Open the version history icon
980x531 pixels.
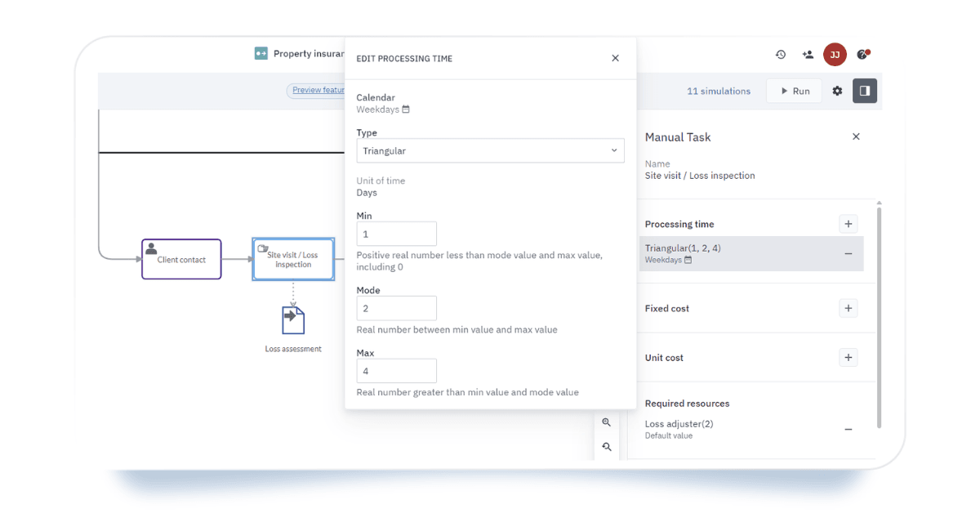[781, 55]
